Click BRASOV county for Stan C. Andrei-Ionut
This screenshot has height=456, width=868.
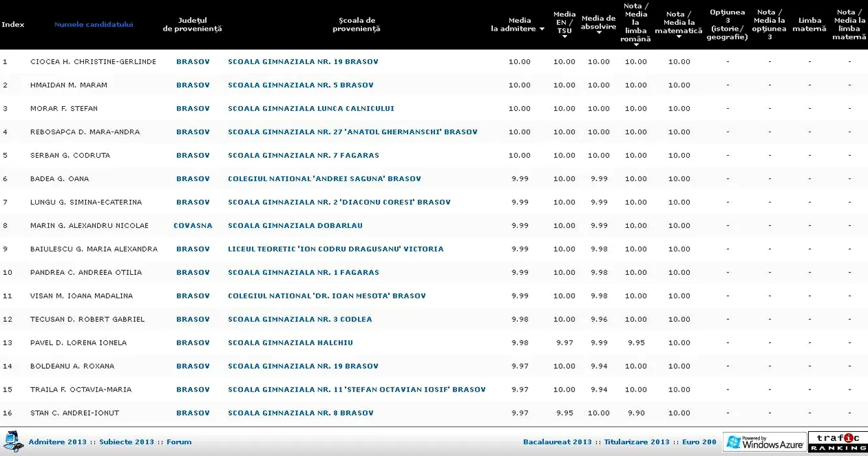click(x=193, y=413)
